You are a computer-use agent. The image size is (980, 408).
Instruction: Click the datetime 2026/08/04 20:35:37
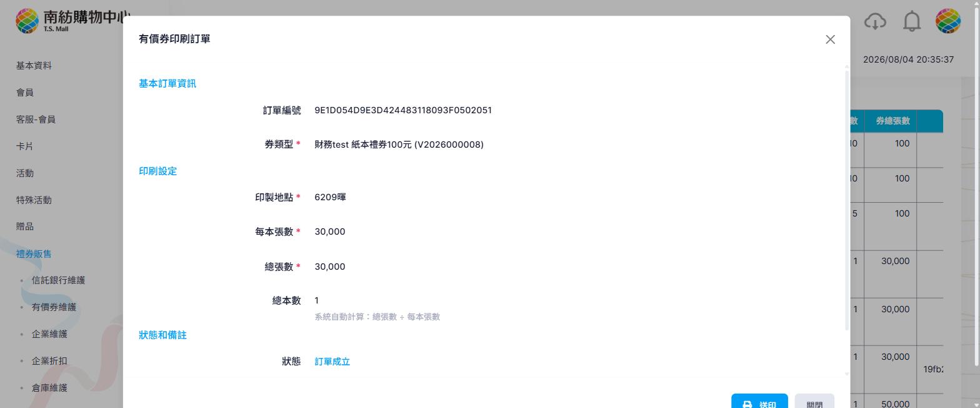908,59
